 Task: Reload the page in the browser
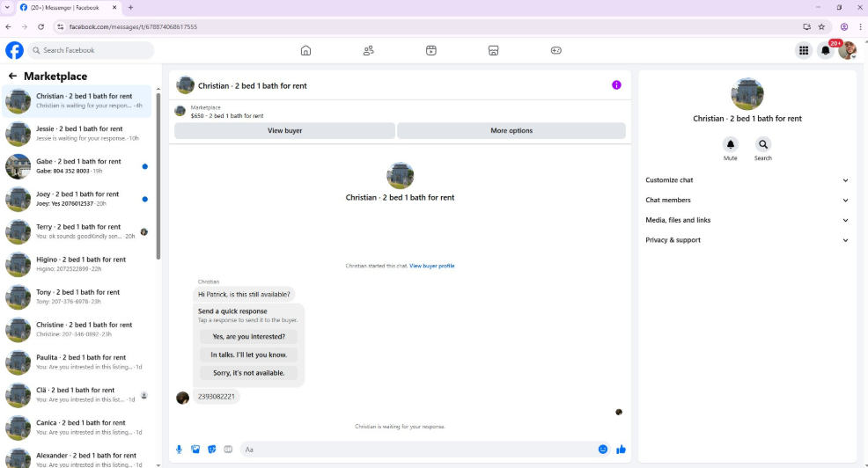pos(41,26)
